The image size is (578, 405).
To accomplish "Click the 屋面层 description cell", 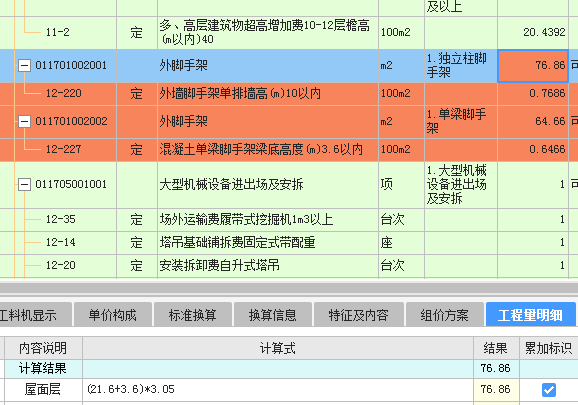I will coord(43,390).
